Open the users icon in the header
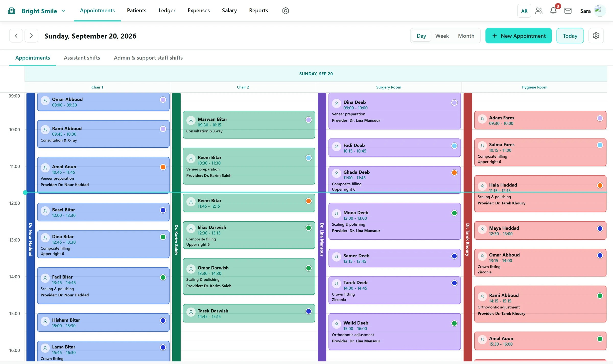The height and width of the screenshot is (364, 613). (539, 11)
